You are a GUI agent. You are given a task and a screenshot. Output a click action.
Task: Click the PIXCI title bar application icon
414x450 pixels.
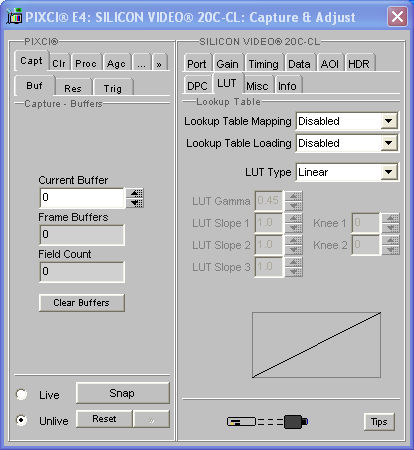pos(14,17)
